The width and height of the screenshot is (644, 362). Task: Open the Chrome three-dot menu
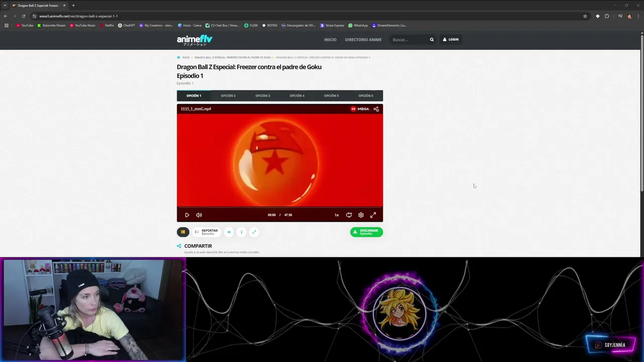click(638, 16)
